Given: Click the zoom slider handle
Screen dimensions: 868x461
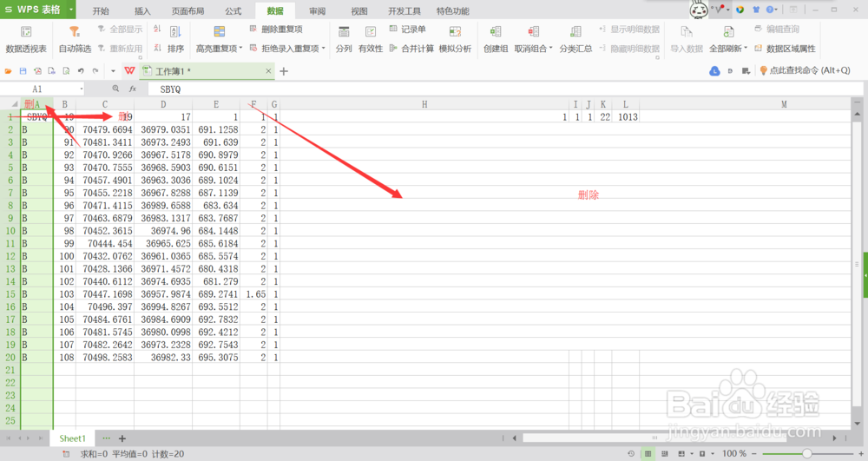Looking at the screenshot, I should click(807, 453).
